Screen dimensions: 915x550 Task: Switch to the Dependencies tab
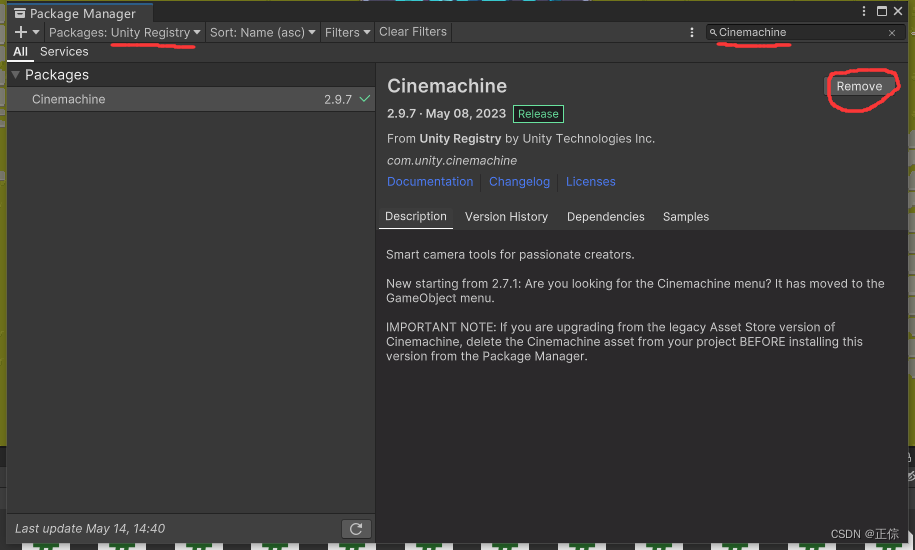click(606, 216)
